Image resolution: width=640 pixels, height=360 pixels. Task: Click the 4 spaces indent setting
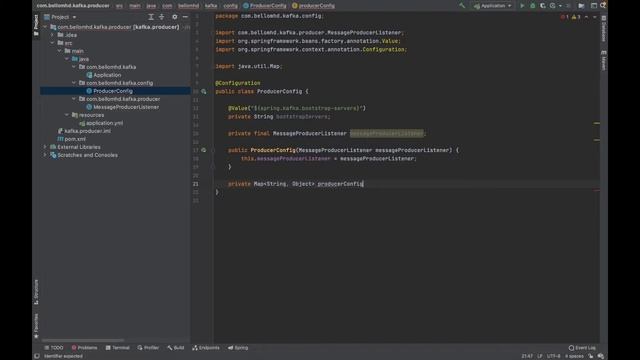coord(574,356)
